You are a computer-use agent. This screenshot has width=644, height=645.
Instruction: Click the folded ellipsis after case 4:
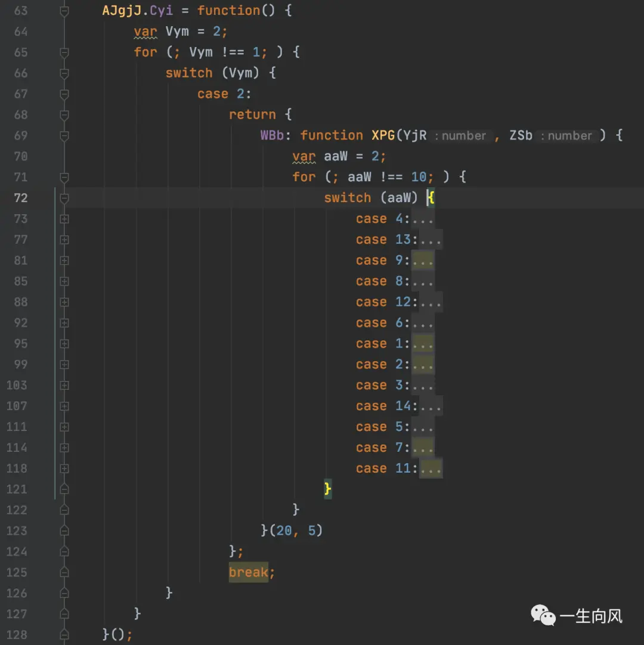click(423, 219)
